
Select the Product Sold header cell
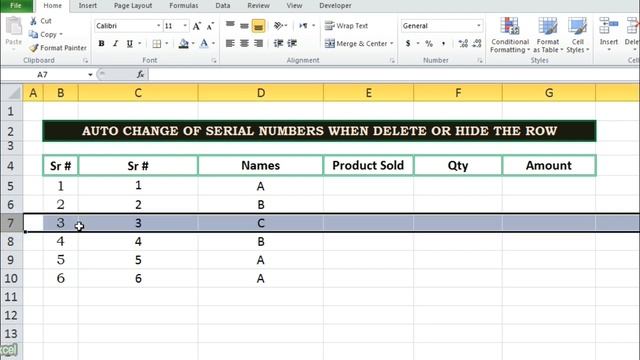368,165
